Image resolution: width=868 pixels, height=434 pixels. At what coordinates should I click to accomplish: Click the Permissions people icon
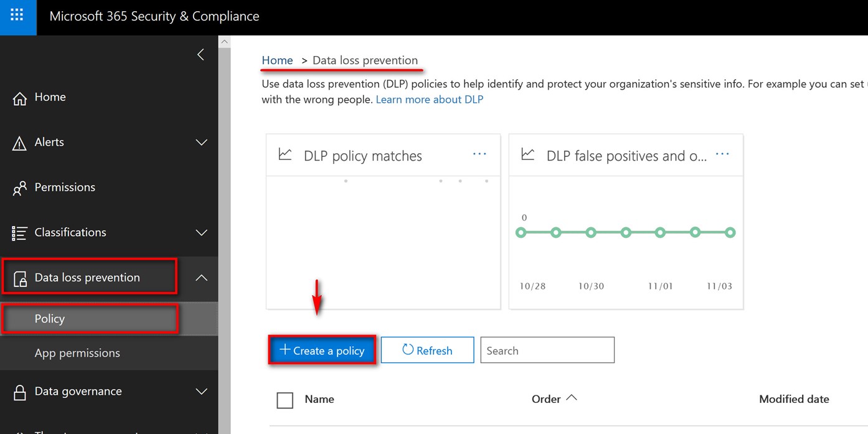point(20,188)
